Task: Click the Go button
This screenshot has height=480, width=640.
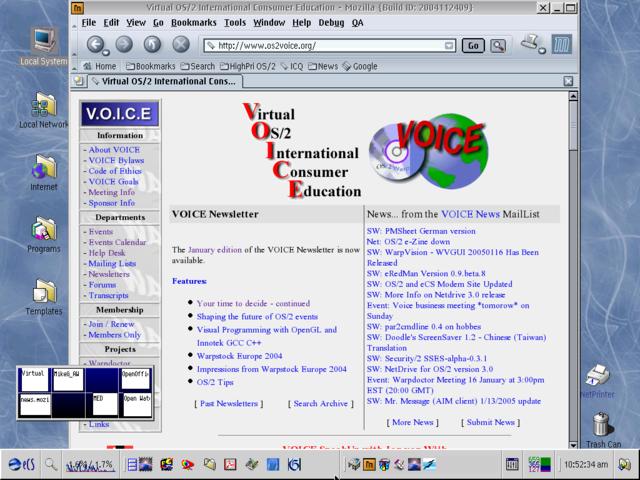Action: (473, 45)
